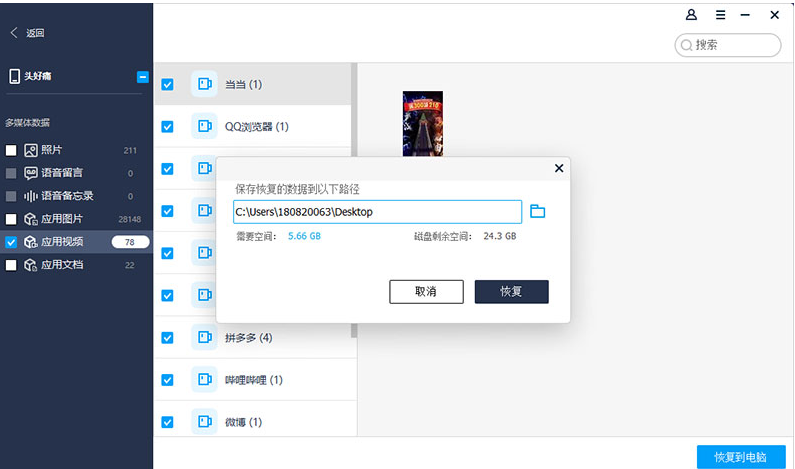Select 照片 category label
This screenshot has width=795, height=469.
[x=51, y=150]
